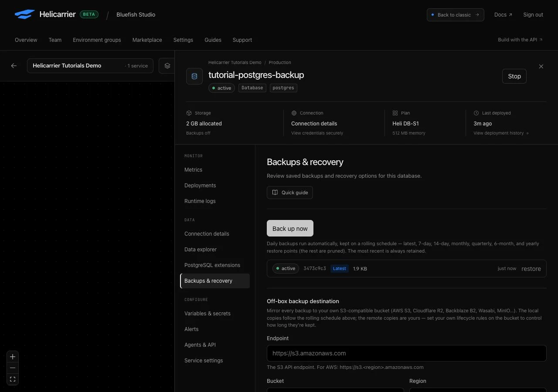This screenshot has height=392, width=558.
Task: Click the Back up now button
Action: click(x=290, y=228)
